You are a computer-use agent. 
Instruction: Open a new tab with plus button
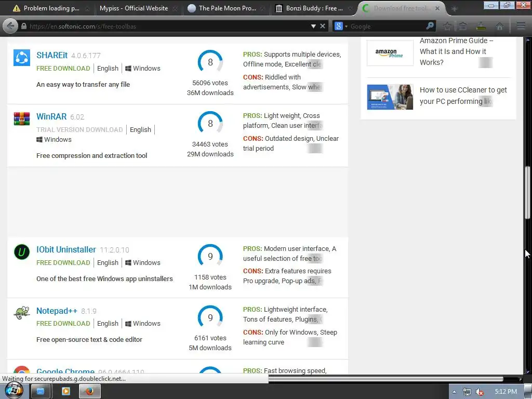coord(454,8)
